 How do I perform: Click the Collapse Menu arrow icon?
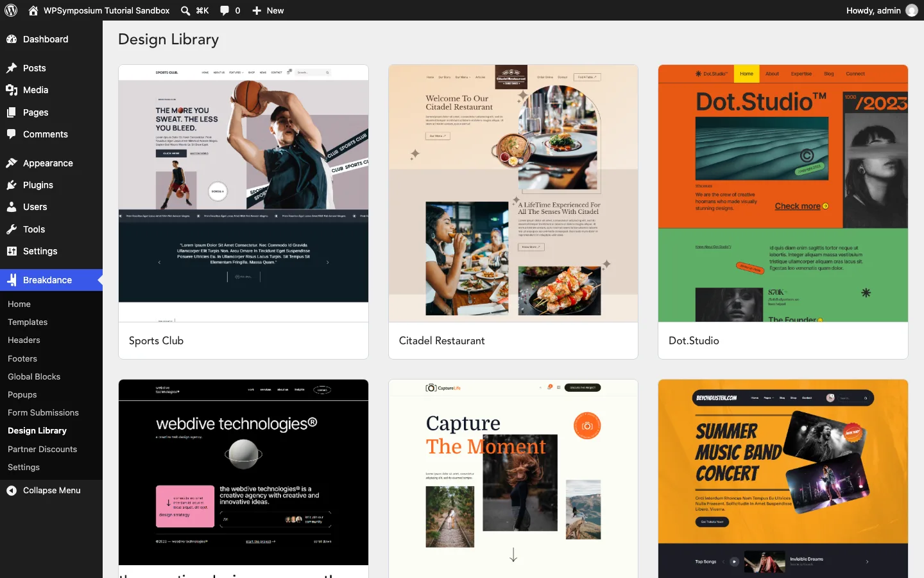(12, 491)
